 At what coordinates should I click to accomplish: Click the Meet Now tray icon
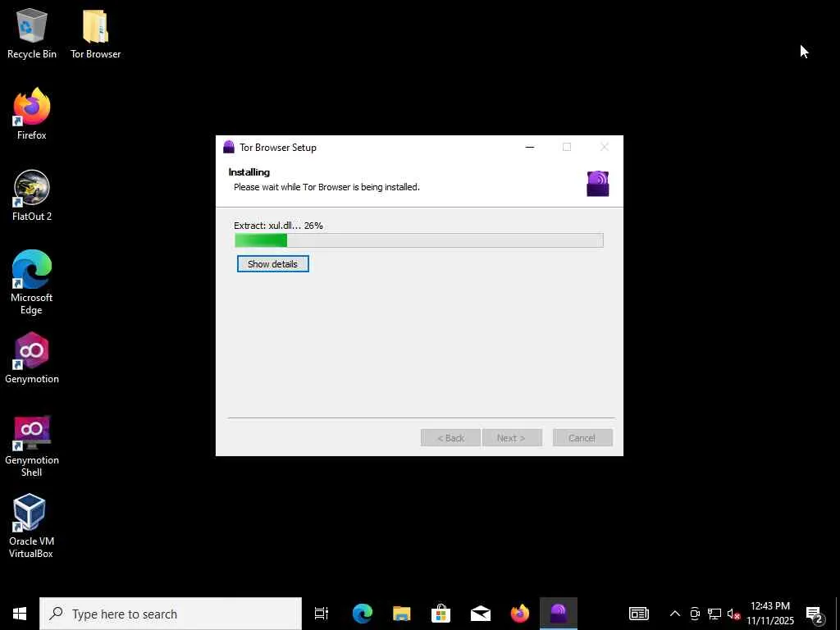tap(695, 614)
